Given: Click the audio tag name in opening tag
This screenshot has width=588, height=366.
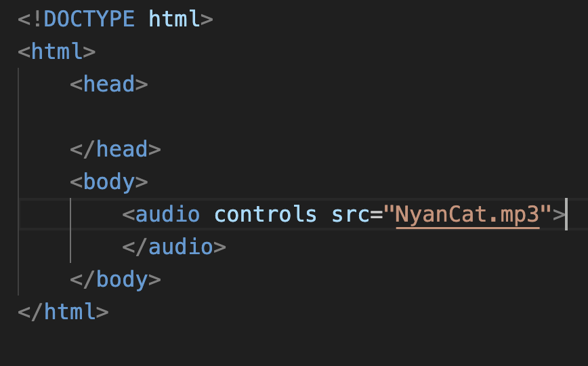Looking at the screenshot, I should click(x=167, y=215).
